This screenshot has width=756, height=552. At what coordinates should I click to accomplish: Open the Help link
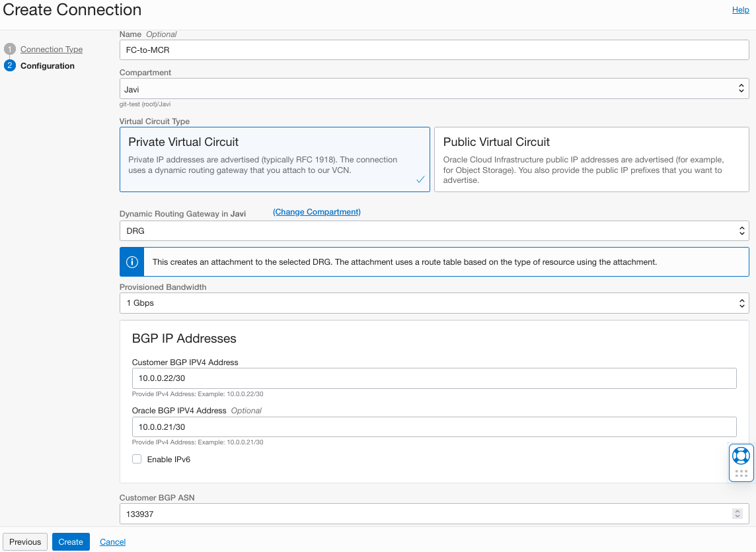740,10
